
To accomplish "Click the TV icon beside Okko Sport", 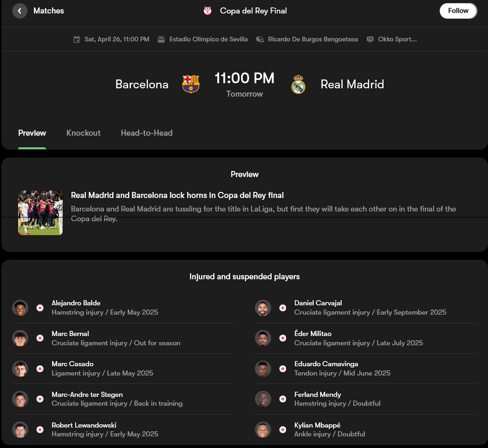I will [x=370, y=40].
